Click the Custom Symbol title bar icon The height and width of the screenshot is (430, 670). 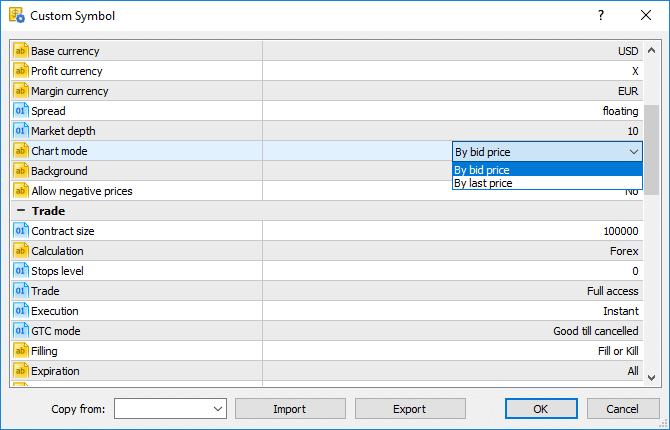[x=16, y=16]
